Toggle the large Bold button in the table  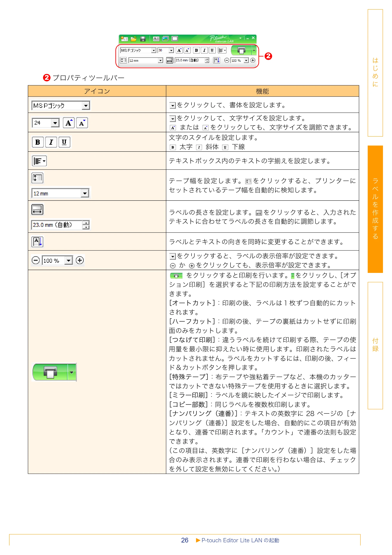(38, 142)
